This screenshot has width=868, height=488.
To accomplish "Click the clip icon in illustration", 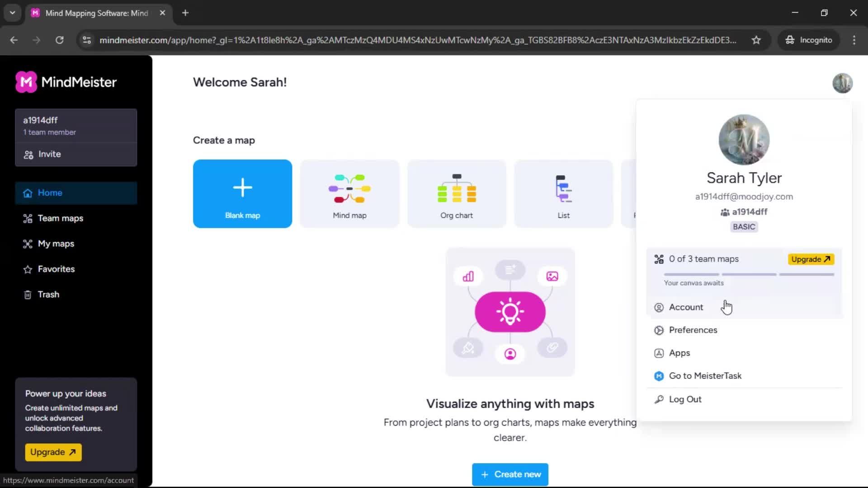I will [x=552, y=347].
